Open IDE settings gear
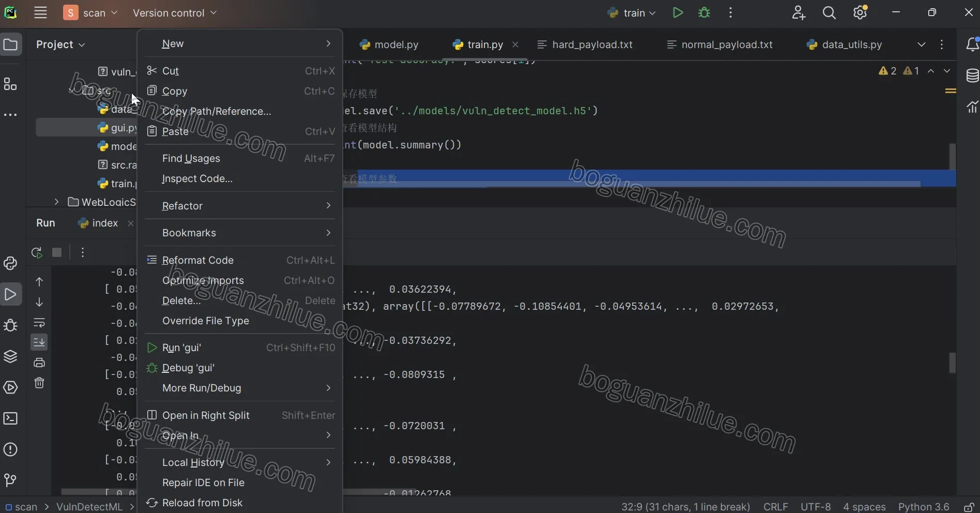The height and width of the screenshot is (513, 980). coord(860,13)
